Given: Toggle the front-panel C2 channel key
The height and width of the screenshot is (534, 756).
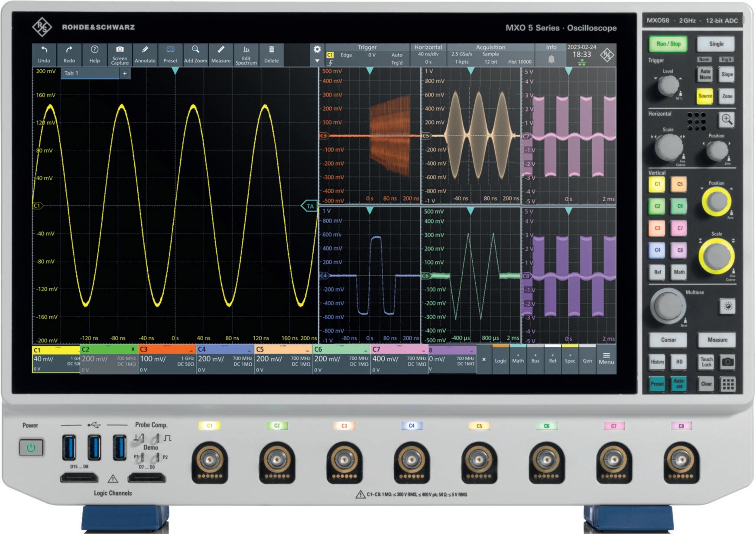Looking at the screenshot, I should coord(657,206).
